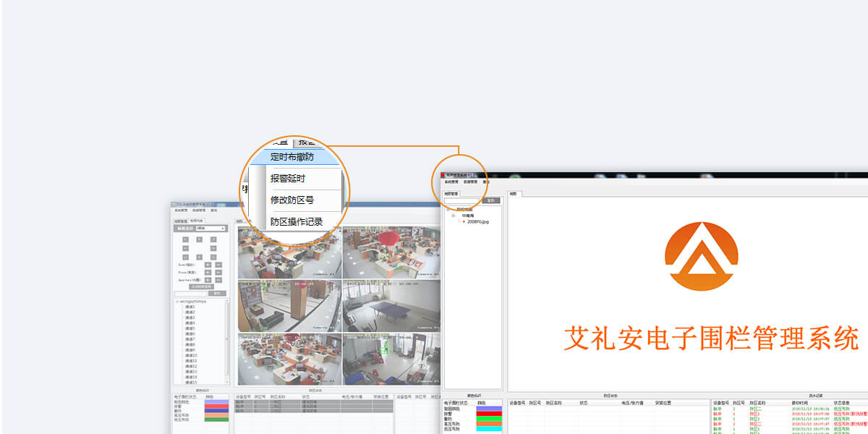Viewport: 868px width, 434px height.
Task: Click PTZ up-right diagonal button
Action: click(213, 239)
